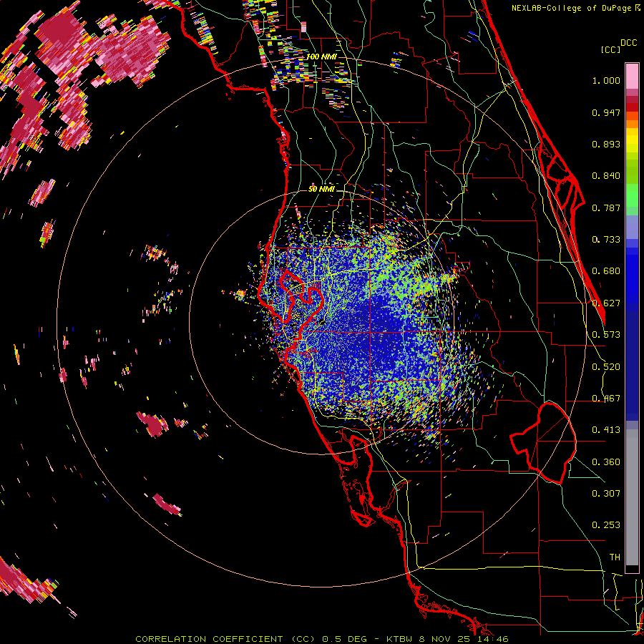644x644 pixels.
Task: Click the [CC] legend unit label
Action: 610,49
